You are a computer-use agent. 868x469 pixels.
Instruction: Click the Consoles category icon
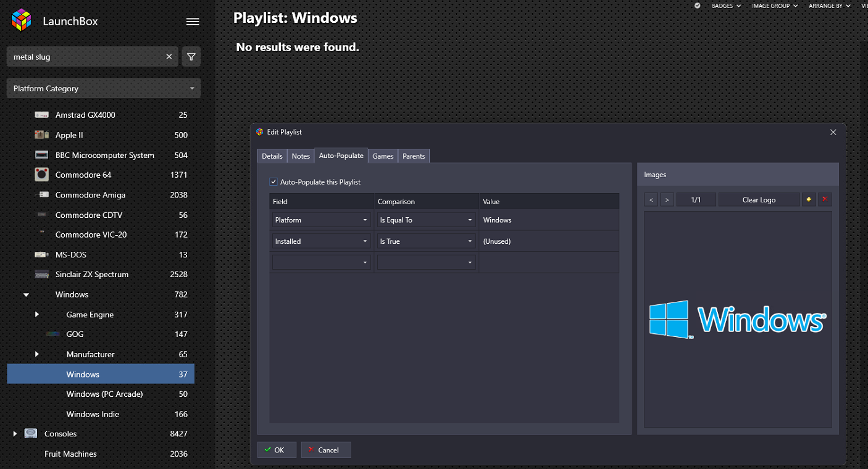(x=30, y=434)
